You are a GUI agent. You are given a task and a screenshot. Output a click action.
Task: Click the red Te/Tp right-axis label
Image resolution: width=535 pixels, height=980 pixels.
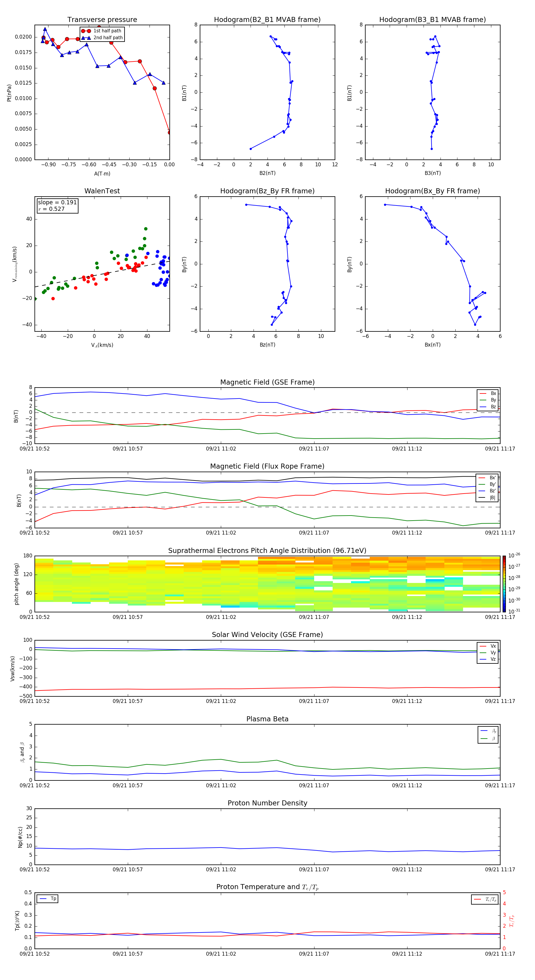[512, 921]
